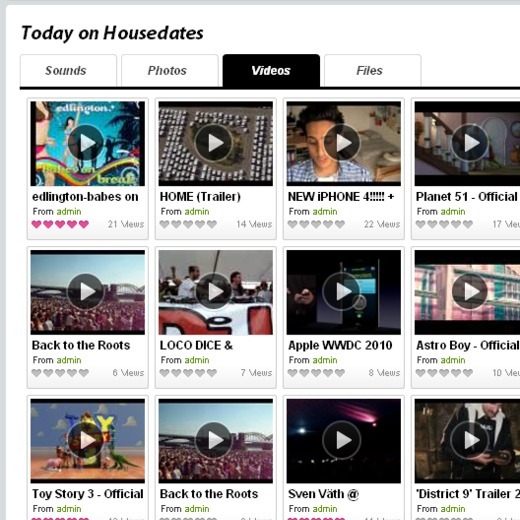
Task: Click admin link under LOCO DICE
Action: [197, 360]
